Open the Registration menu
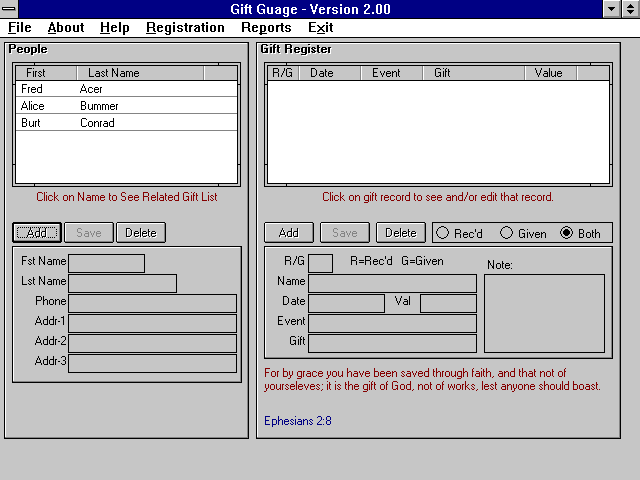The image size is (640, 480). [x=185, y=28]
